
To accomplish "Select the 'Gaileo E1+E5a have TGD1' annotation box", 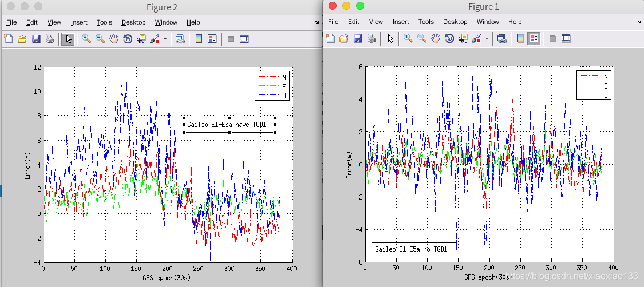I will click(230, 125).
